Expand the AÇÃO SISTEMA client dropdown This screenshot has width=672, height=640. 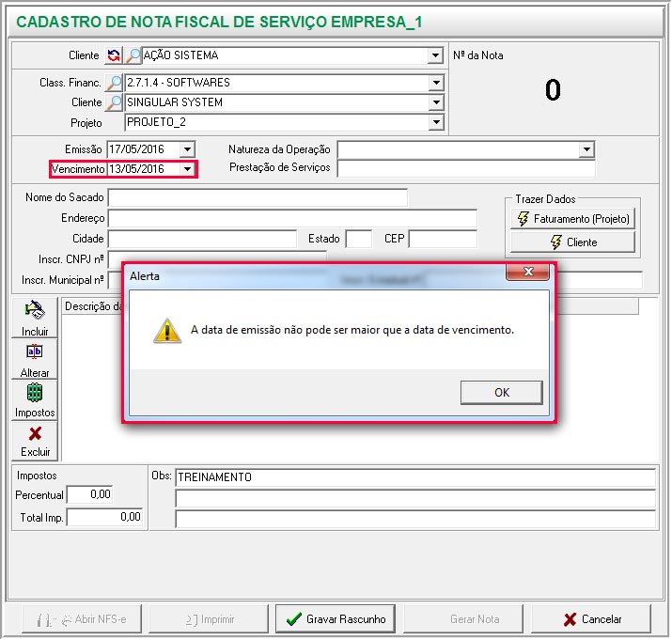[434, 55]
